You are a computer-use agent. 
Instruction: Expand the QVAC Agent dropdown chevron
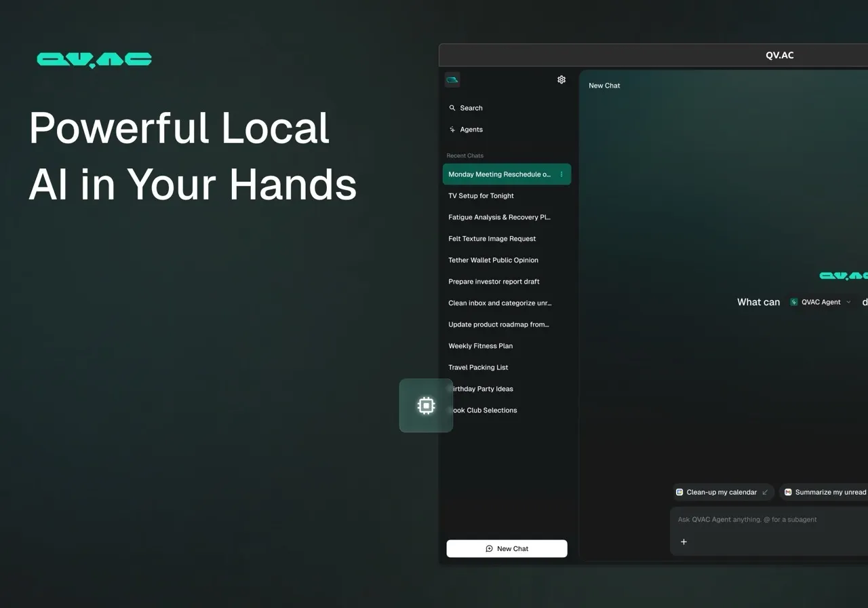point(848,302)
